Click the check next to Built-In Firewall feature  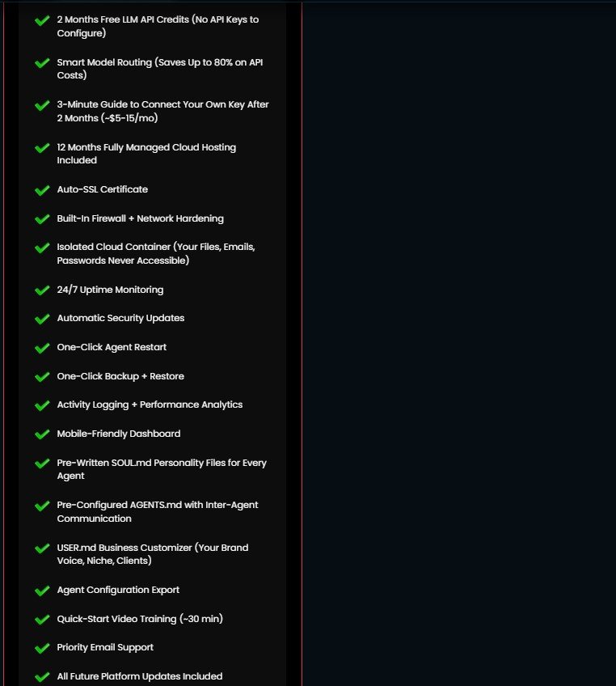(x=42, y=219)
